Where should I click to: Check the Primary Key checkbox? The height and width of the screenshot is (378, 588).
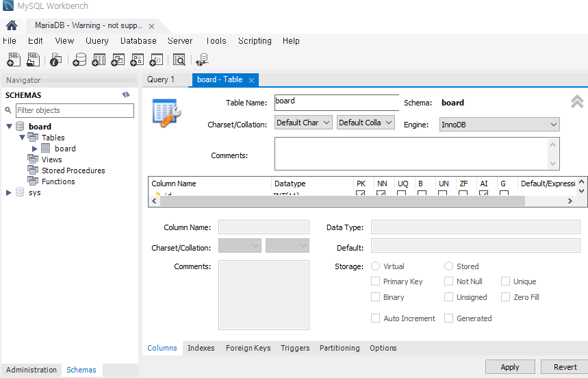point(375,281)
